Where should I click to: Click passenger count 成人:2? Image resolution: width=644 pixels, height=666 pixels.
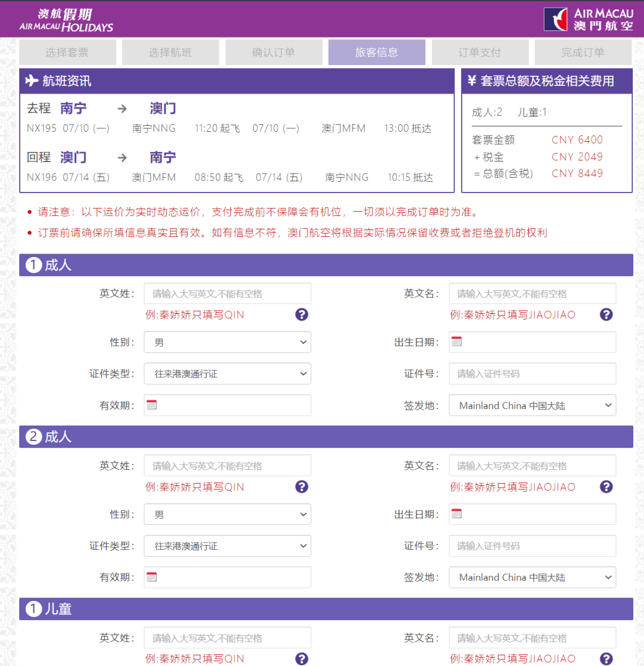(487, 112)
